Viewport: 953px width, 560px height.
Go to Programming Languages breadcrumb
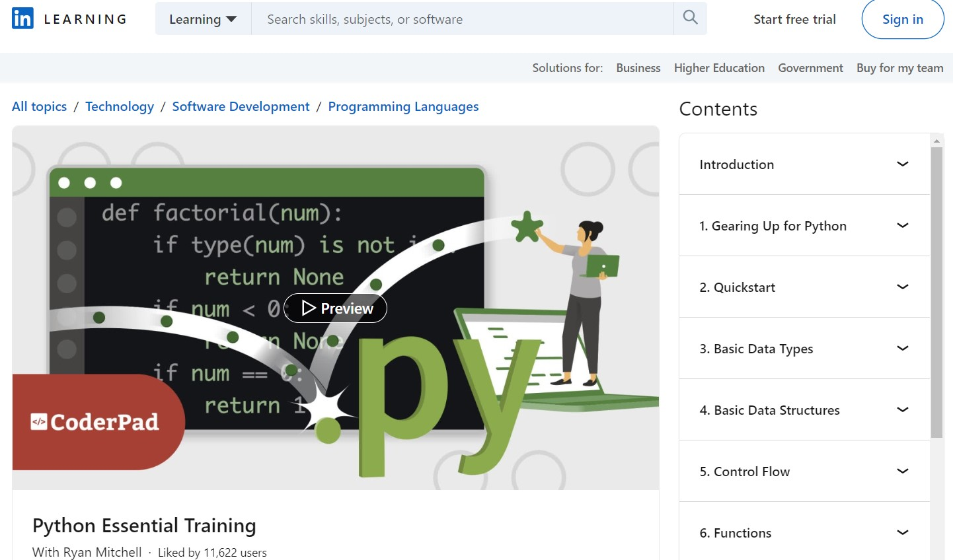pos(403,106)
